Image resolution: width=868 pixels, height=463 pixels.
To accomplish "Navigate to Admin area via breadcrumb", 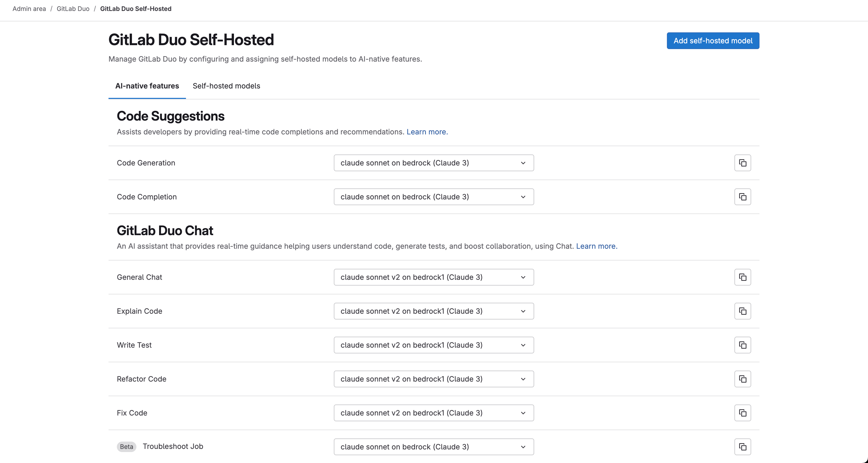I will pyautogui.click(x=29, y=9).
